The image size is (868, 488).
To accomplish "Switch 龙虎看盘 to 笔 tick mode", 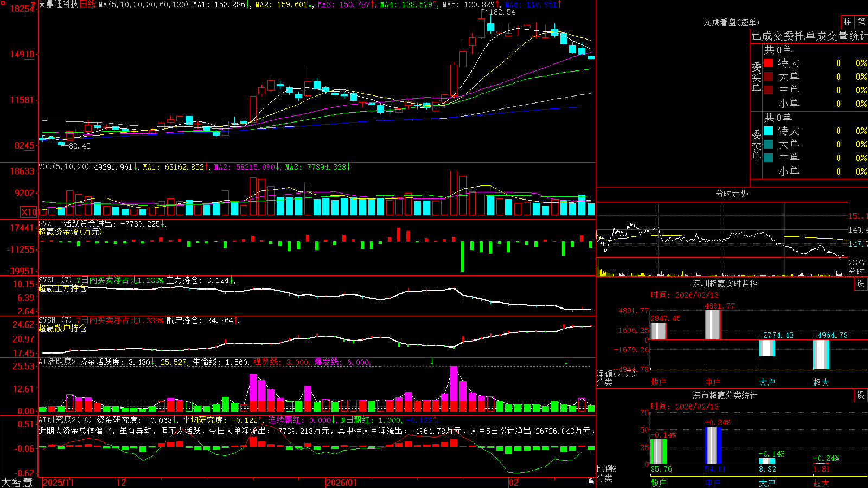I will 861,22.
